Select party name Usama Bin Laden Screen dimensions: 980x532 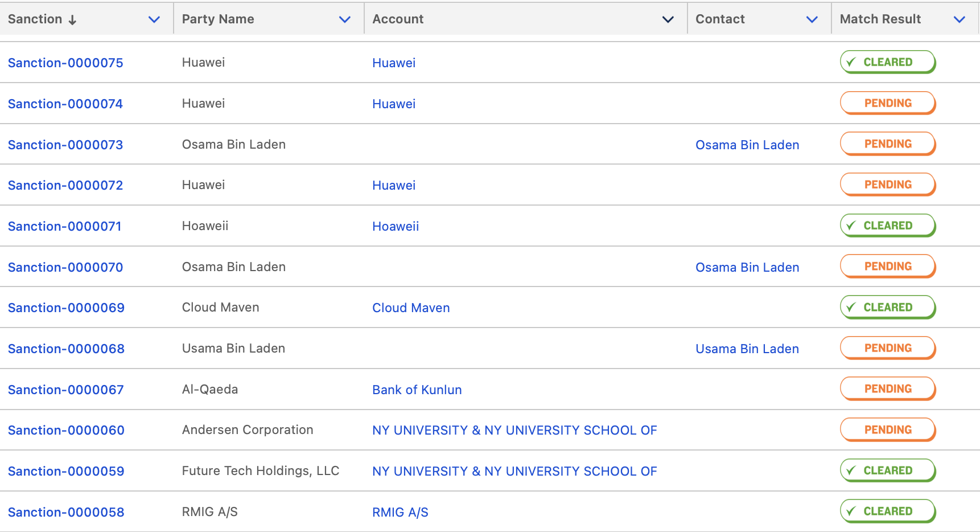pos(233,348)
